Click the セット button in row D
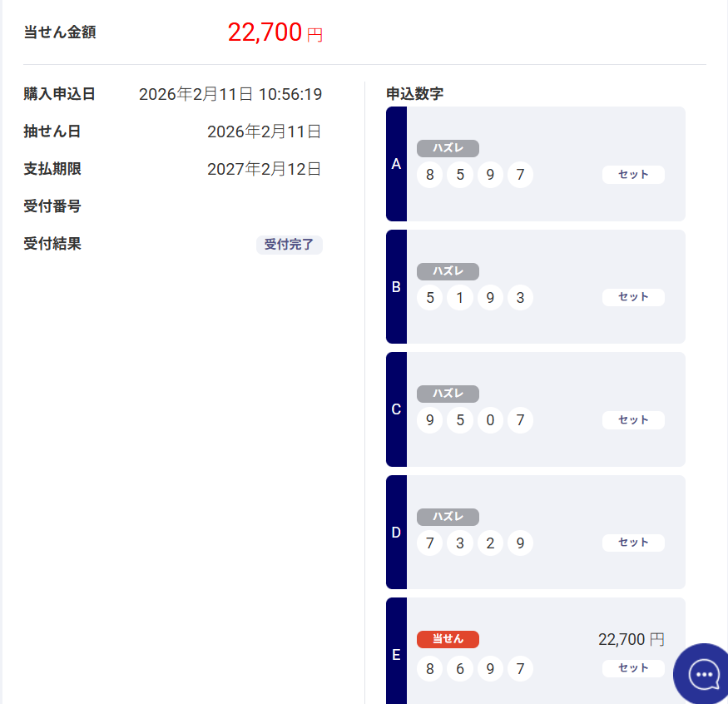728x704 pixels. coord(633,543)
